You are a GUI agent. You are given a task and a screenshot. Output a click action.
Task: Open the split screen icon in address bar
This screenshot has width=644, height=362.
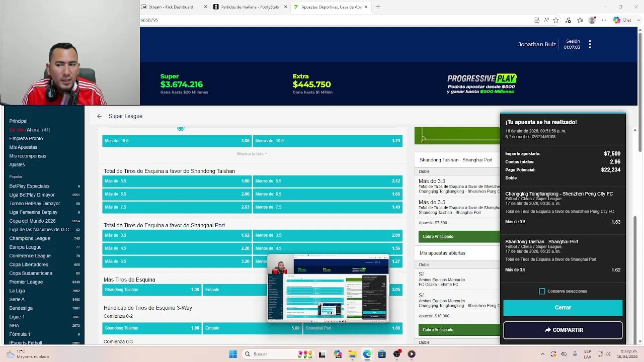(x=537, y=20)
